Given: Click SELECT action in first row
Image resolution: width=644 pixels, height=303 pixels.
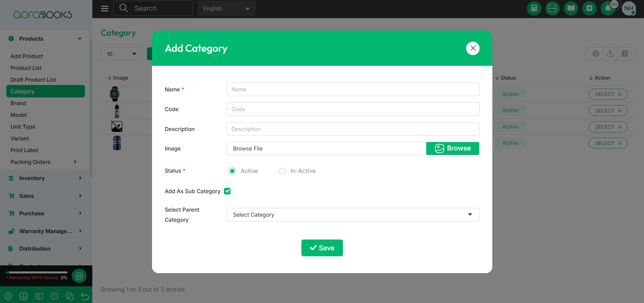Looking at the screenshot, I should coord(608,94).
